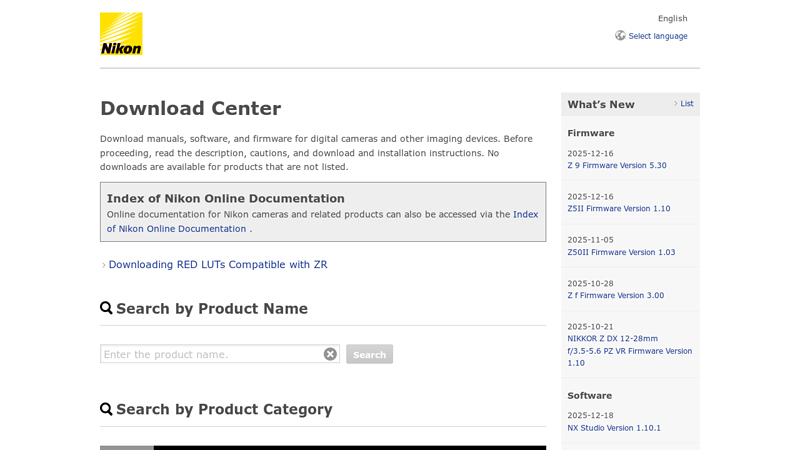This screenshot has height=450, width=800.
Task: Focus the 'Enter the product name' field
Action: click(x=210, y=354)
